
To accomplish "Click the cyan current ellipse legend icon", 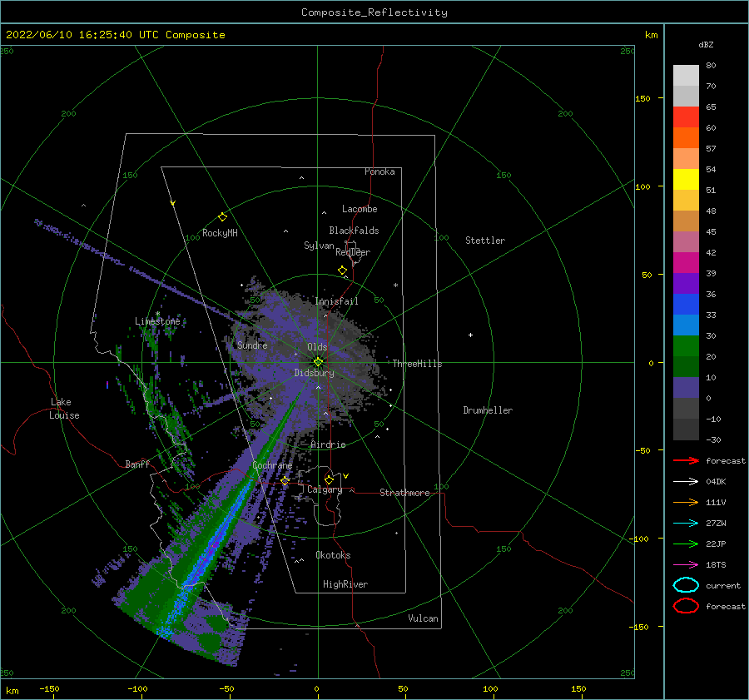I will (686, 585).
